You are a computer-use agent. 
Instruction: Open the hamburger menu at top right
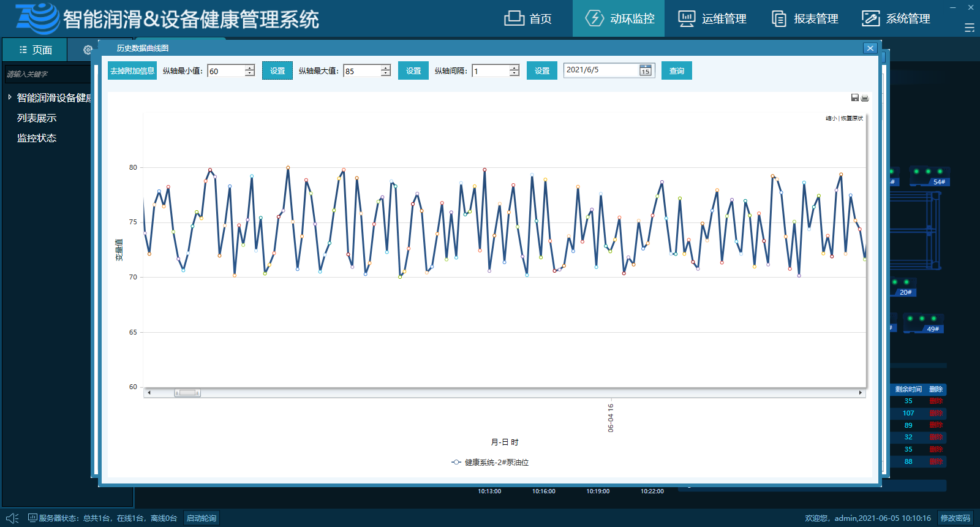(969, 28)
